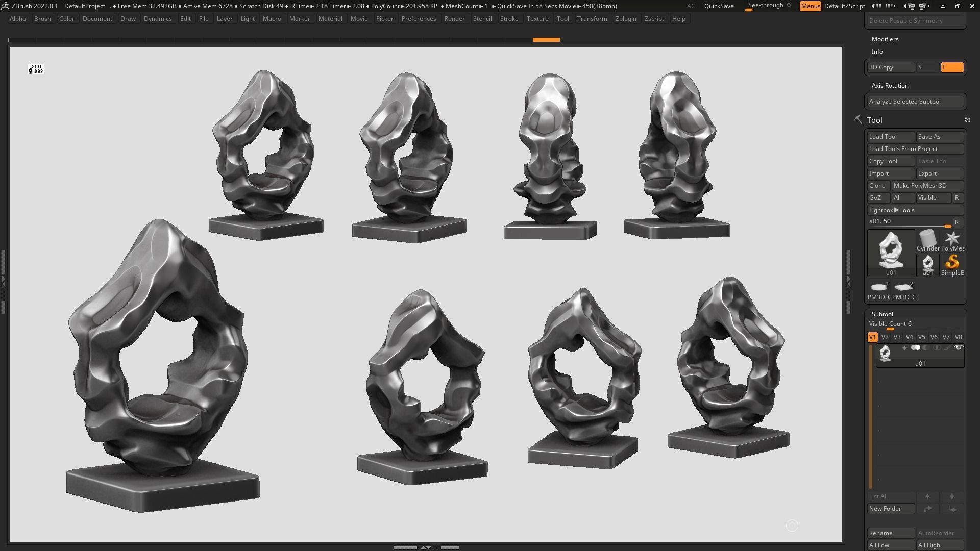Click the Tool palette hammer icon

pyautogui.click(x=858, y=119)
